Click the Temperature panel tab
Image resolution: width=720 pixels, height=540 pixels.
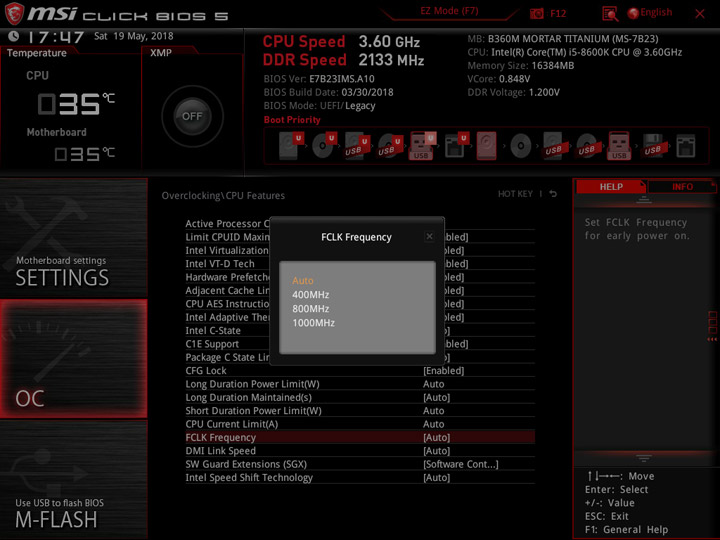pyautogui.click(x=37, y=53)
